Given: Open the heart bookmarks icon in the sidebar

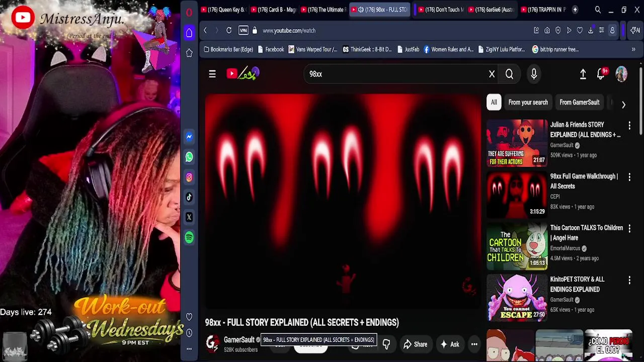Looking at the screenshot, I should point(189,317).
